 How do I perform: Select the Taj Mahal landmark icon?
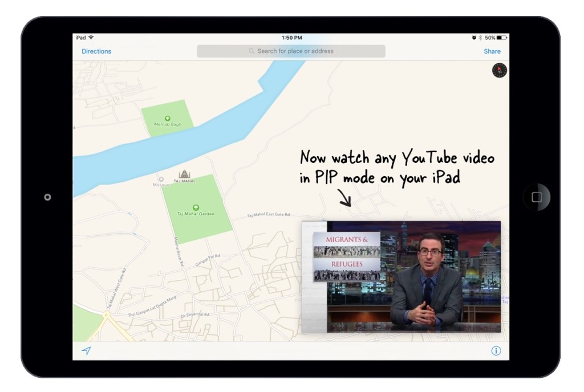(x=185, y=174)
